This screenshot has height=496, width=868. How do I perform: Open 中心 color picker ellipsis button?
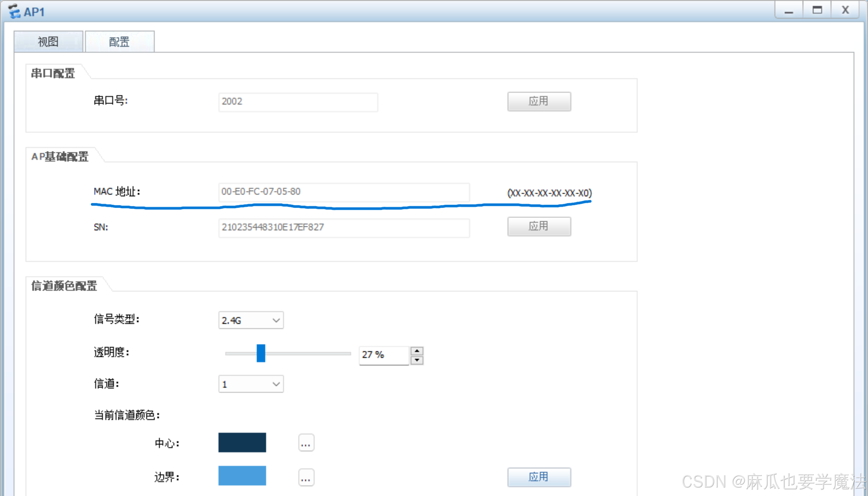click(x=306, y=443)
